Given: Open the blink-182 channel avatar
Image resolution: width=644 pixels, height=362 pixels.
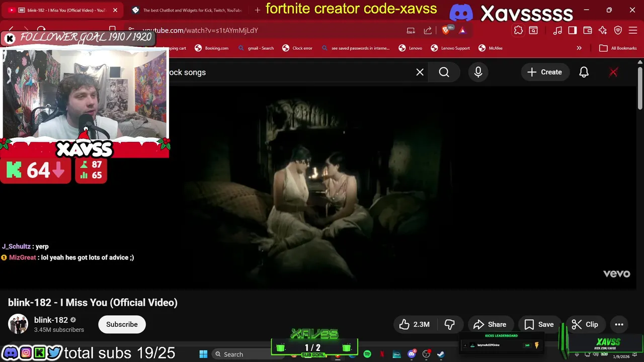Looking at the screenshot, I should point(18,324).
